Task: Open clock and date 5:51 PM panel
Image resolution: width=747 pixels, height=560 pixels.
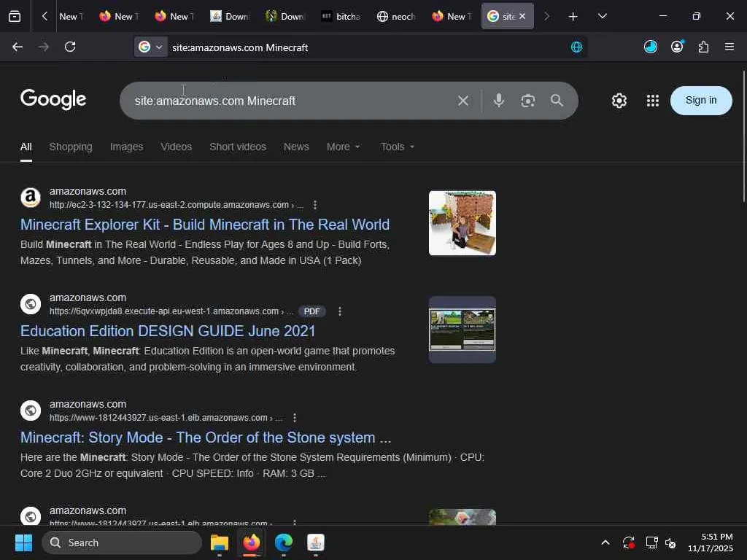Action: coord(710,542)
